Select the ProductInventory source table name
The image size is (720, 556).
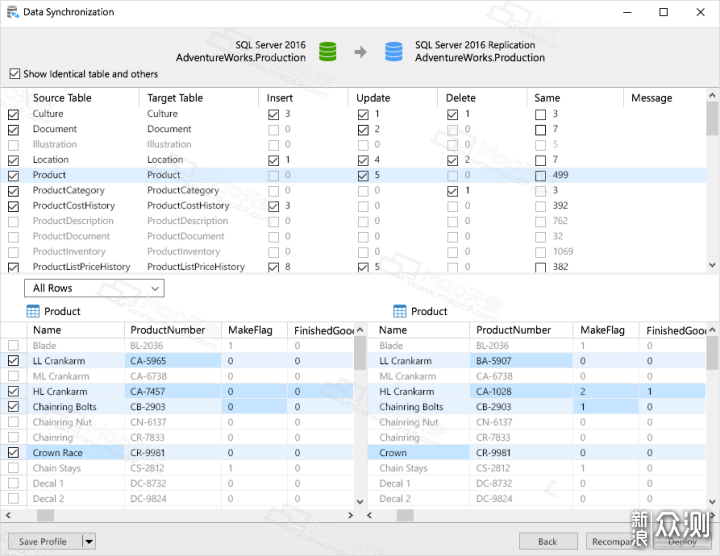(69, 252)
